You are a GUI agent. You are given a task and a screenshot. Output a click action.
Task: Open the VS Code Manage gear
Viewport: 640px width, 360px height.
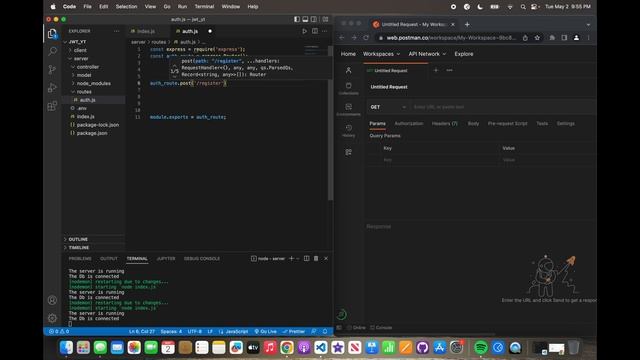52,318
